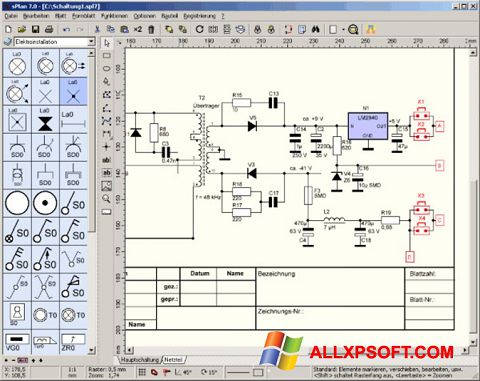The width and height of the screenshot is (480, 381).
Task: Select the highlighted La0 crossed lamp symbol
Action: tap(73, 91)
